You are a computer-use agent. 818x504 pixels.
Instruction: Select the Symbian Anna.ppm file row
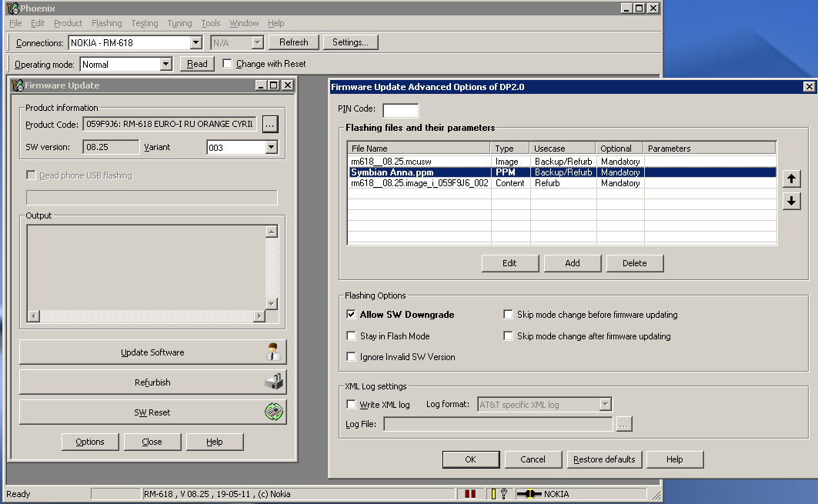click(x=563, y=172)
